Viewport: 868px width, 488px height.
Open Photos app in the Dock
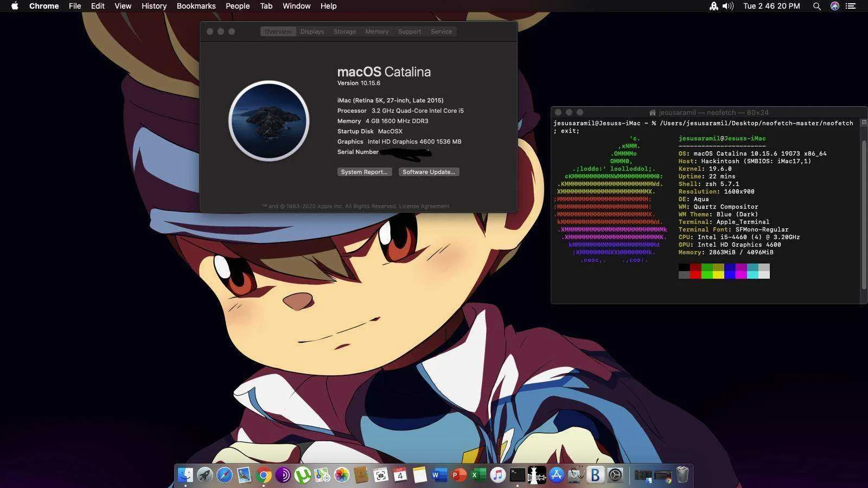pyautogui.click(x=342, y=475)
